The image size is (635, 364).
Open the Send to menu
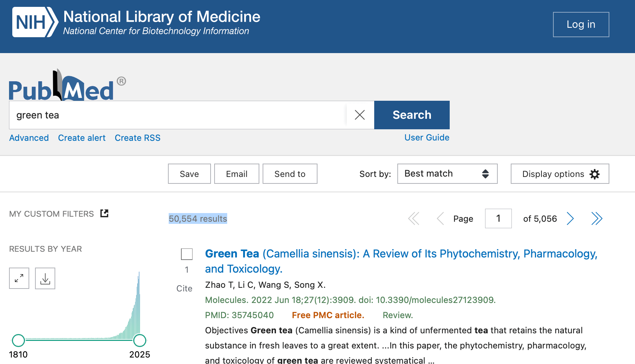pyautogui.click(x=290, y=174)
